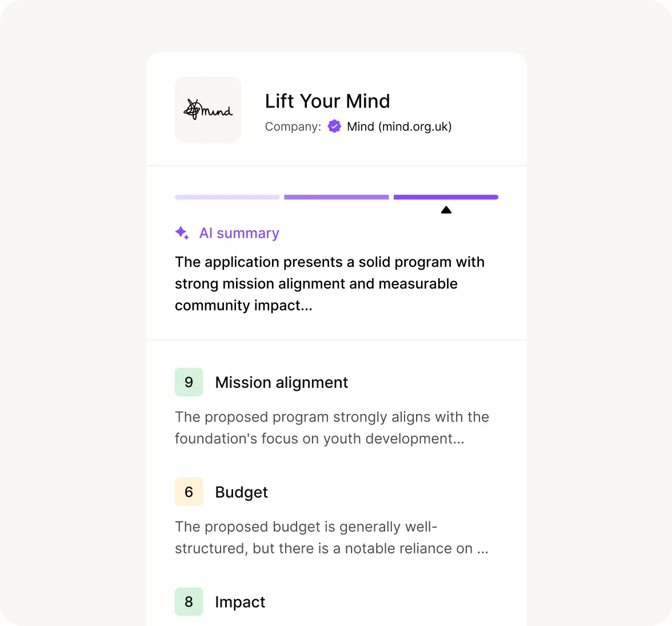This screenshot has height=626, width=672.
Task: Click the green 8 score badge
Action: [x=189, y=601]
